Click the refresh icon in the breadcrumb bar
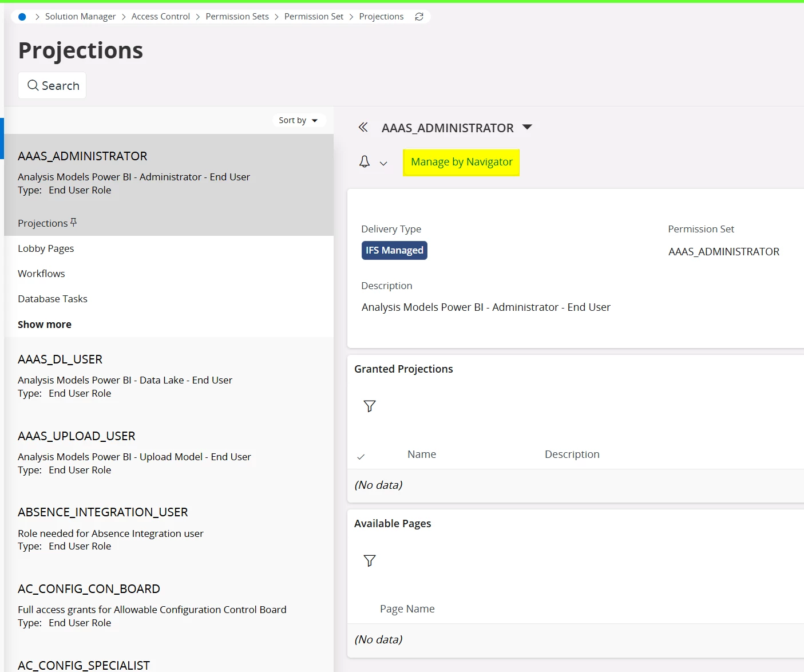 pos(419,17)
